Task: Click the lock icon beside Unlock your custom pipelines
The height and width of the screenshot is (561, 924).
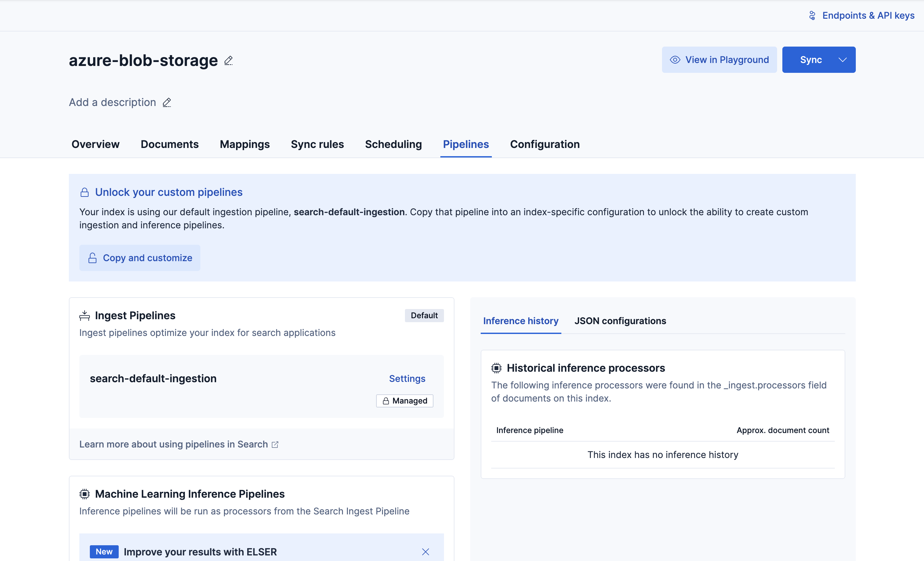Action: coord(84,192)
